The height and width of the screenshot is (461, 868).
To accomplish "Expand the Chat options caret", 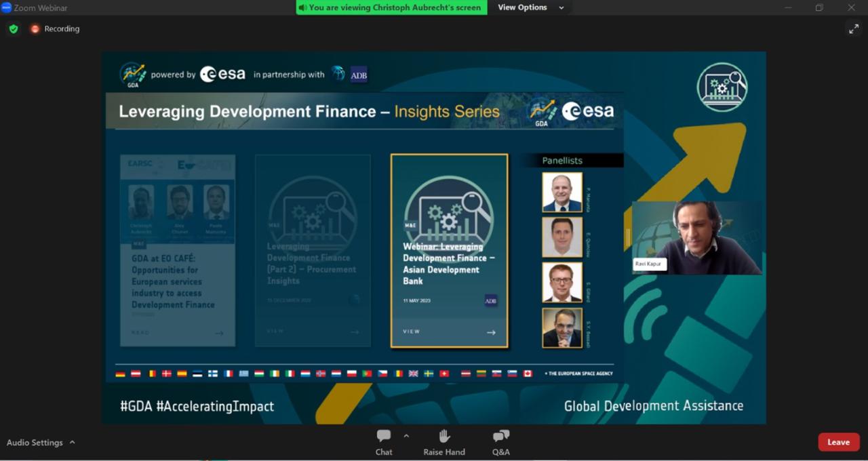I will pos(406,436).
